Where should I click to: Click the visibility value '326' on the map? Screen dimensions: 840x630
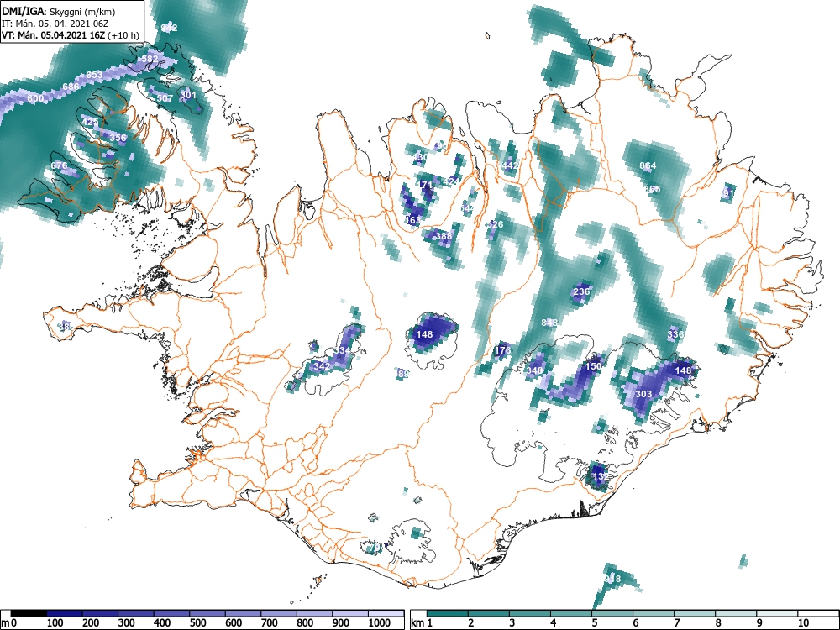[x=495, y=224]
